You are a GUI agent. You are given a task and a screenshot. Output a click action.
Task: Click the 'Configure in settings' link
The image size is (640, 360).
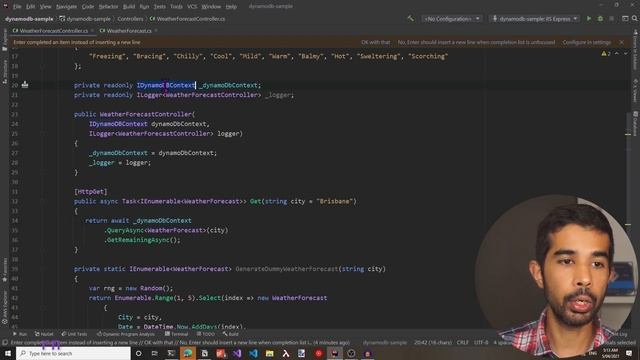click(x=587, y=42)
